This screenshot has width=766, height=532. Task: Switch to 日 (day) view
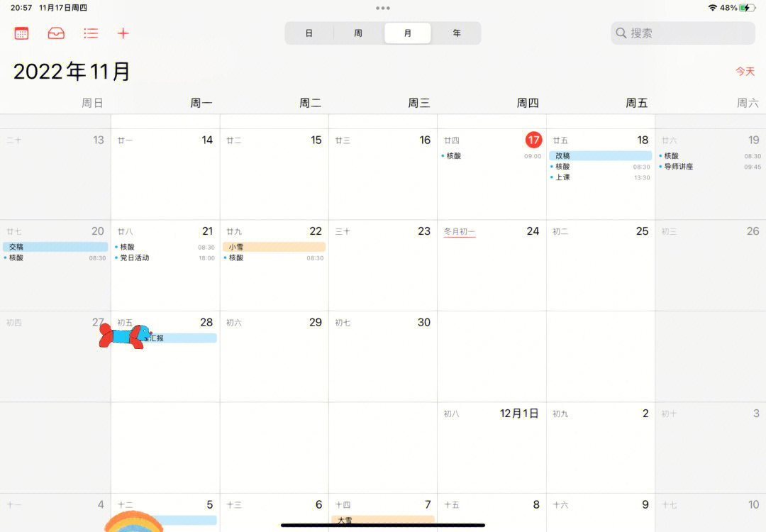coord(309,33)
